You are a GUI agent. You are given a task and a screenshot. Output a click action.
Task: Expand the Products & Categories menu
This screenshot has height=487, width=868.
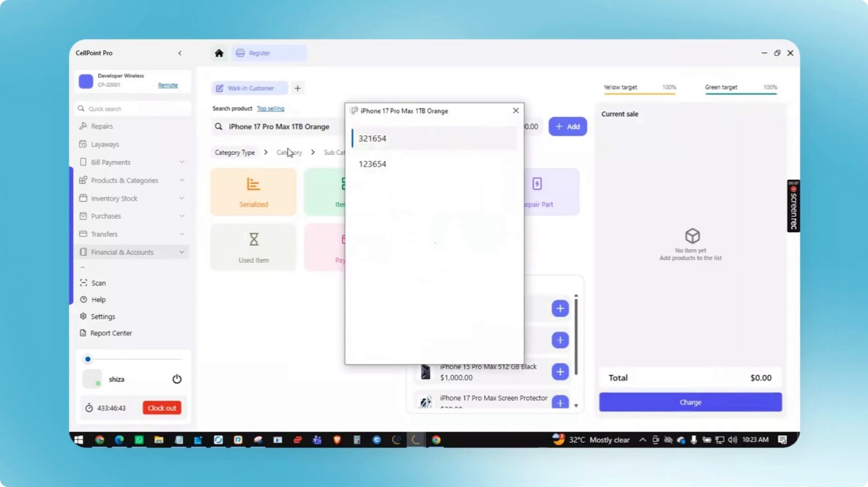(133, 180)
